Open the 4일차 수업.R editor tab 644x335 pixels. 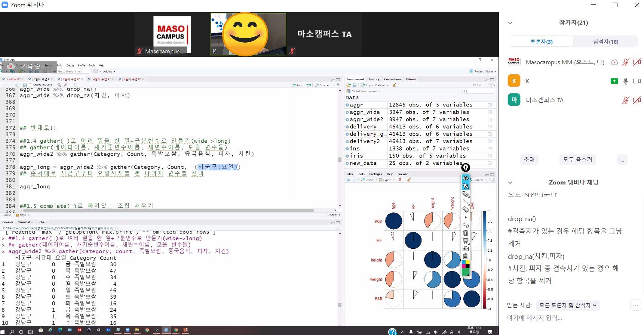pos(101,79)
